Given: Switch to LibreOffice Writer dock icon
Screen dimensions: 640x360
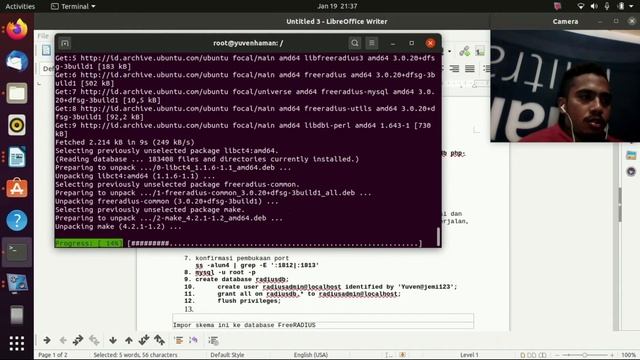Looking at the screenshot, I should 17,156.
